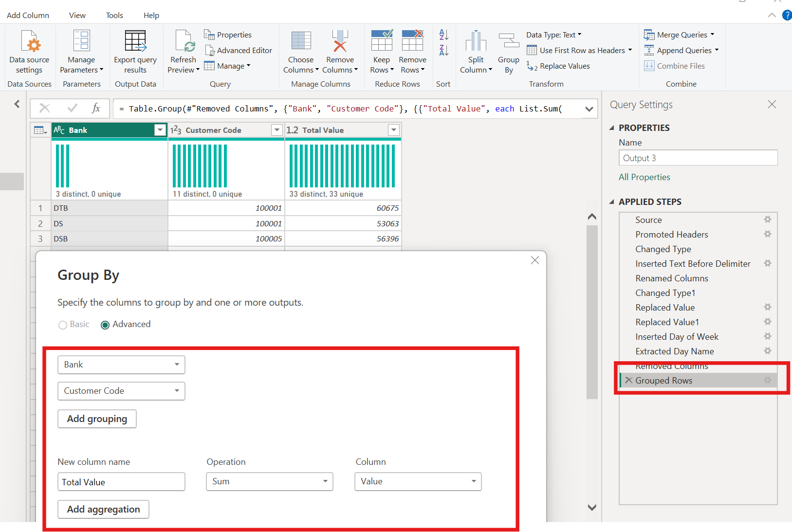Viewport: 792px width, 532px height.
Task: Click Add grouping button
Action: pos(97,419)
